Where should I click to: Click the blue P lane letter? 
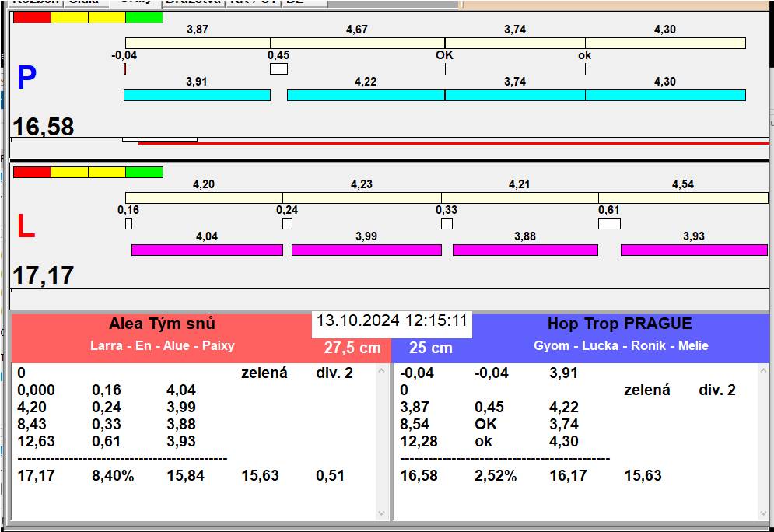click(26, 78)
